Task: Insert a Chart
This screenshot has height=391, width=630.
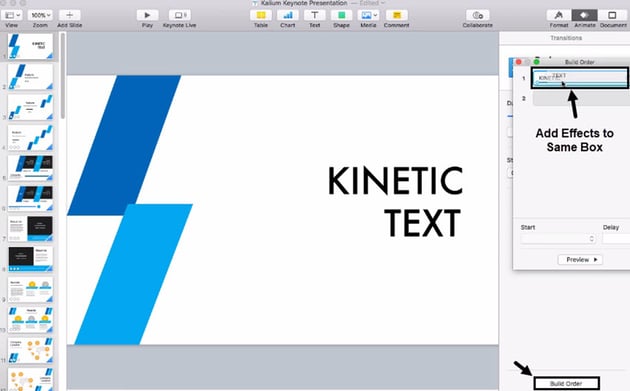Action: (288, 15)
